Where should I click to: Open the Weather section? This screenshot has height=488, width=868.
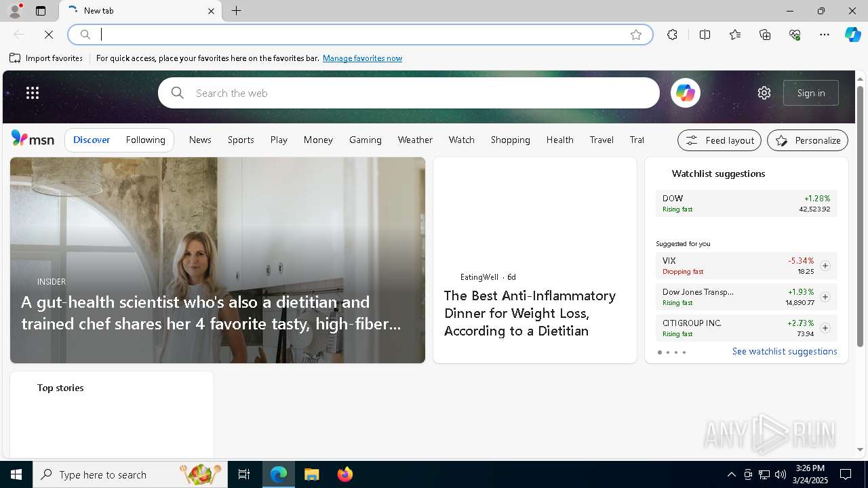415,140
